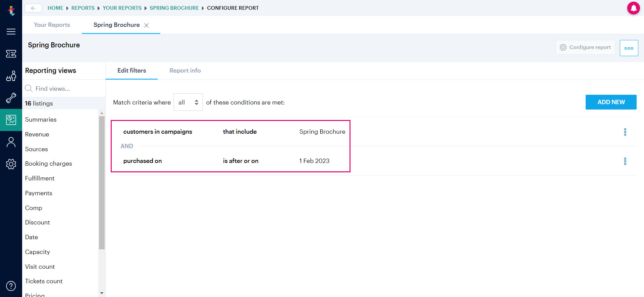644x297 pixels.
Task: Open the hamburger menu icon
Action: pos(11,32)
